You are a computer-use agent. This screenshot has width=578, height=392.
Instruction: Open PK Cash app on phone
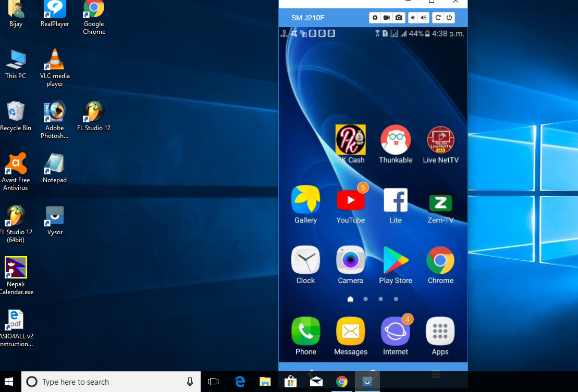351,144
